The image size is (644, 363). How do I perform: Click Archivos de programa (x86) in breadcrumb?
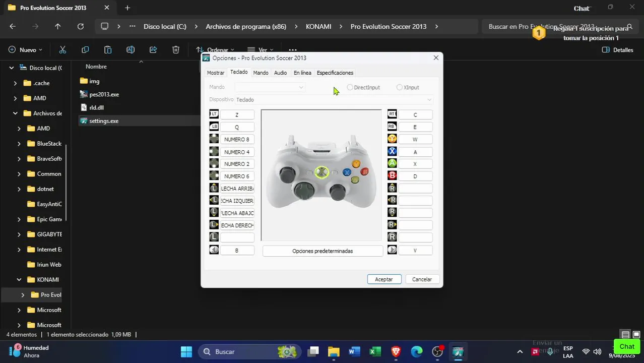[x=246, y=27]
